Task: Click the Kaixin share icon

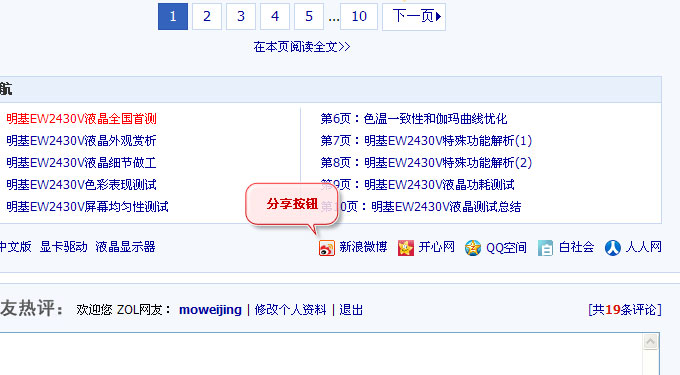Action: (x=405, y=248)
